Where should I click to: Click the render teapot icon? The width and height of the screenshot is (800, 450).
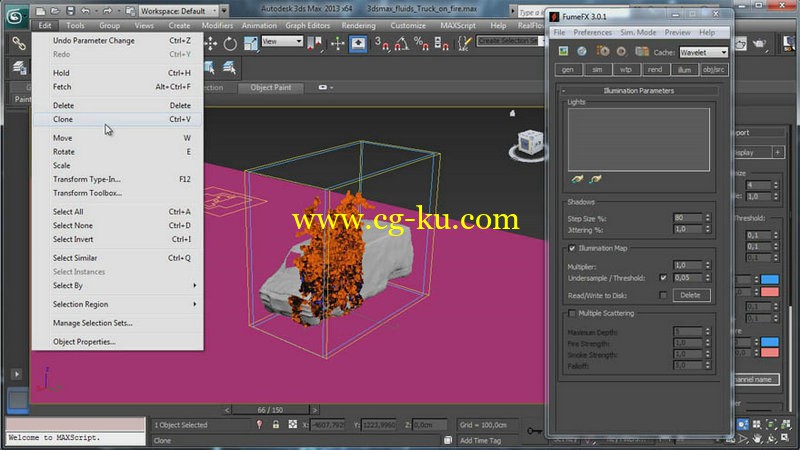pos(760,44)
